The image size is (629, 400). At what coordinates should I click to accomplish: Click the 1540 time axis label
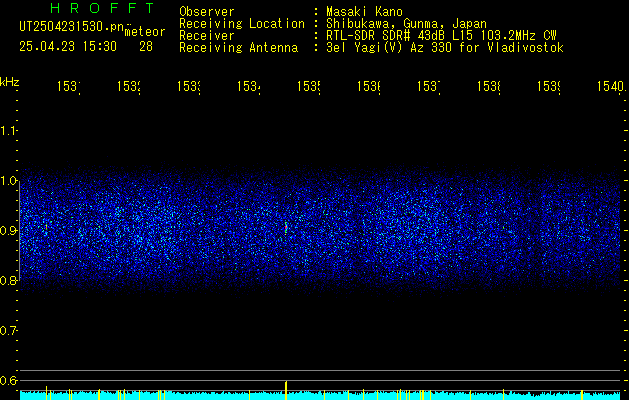pyautogui.click(x=611, y=87)
